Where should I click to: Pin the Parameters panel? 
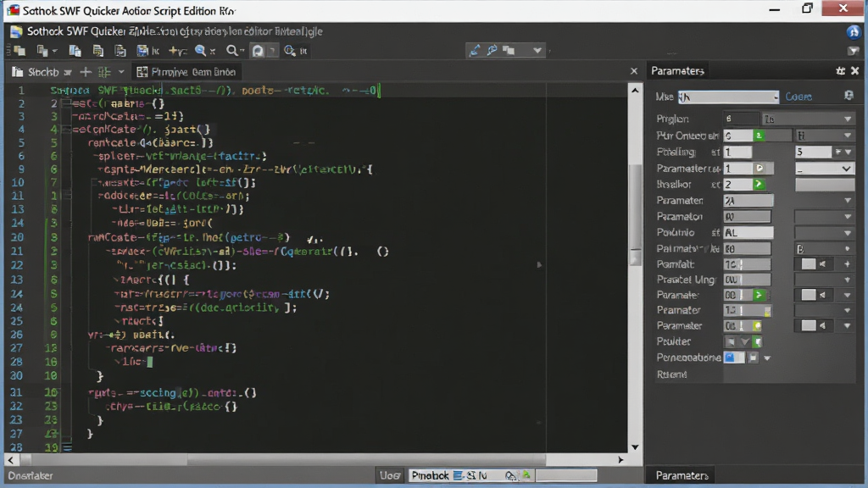[840, 71]
